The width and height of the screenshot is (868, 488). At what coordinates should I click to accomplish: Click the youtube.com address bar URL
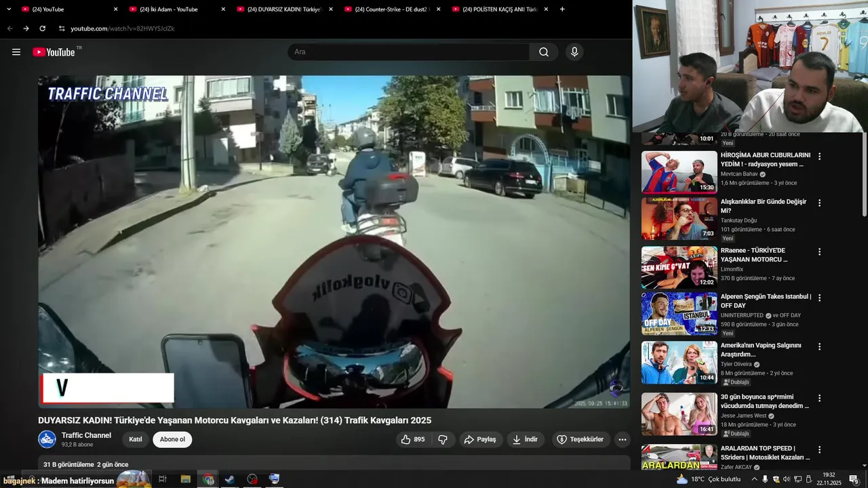[x=123, y=28]
